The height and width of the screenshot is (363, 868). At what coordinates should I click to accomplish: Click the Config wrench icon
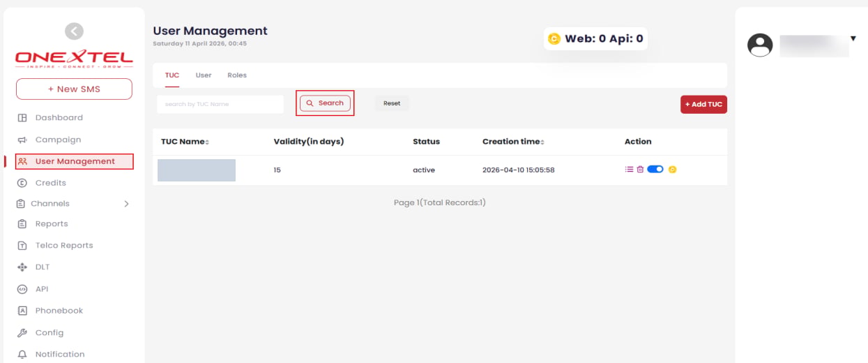[x=22, y=333]
